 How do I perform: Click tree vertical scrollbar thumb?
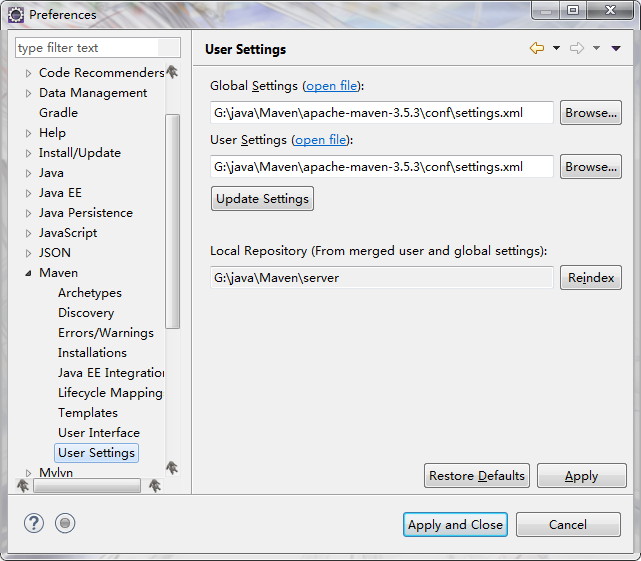click(x=173, y=221)
